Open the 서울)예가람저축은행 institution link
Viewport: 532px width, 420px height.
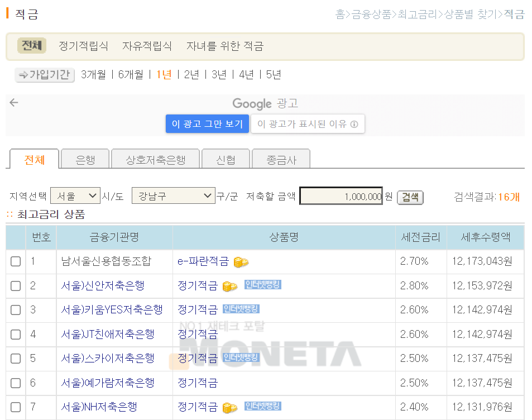coord(108,383)
